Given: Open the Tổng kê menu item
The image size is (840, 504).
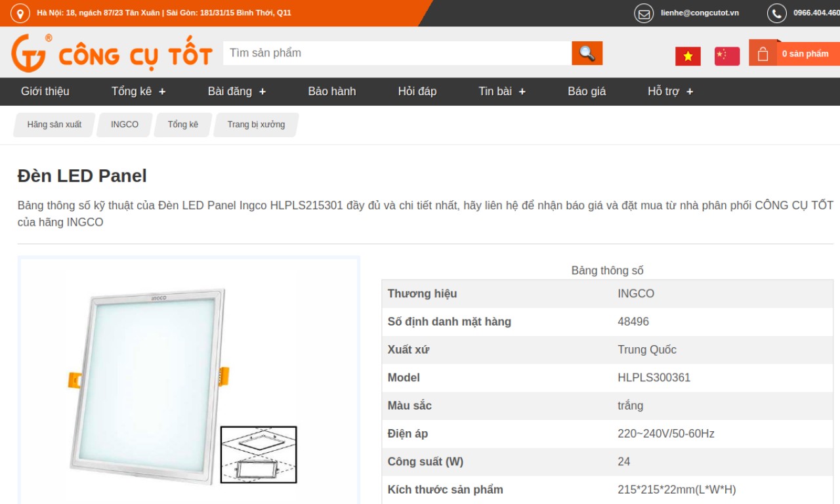Looking at the screenshot, I should click(x=131, y=91).
